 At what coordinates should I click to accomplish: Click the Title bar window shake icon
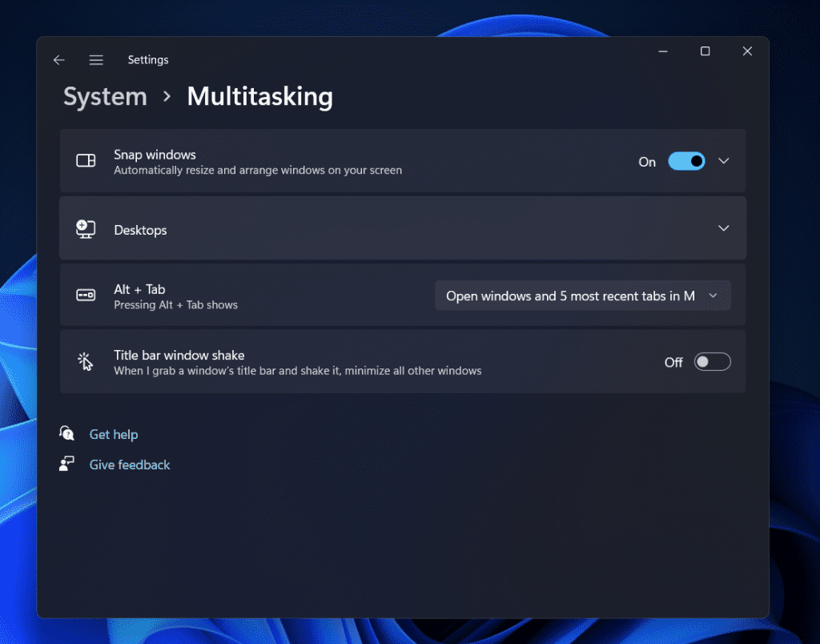(86, 361)
